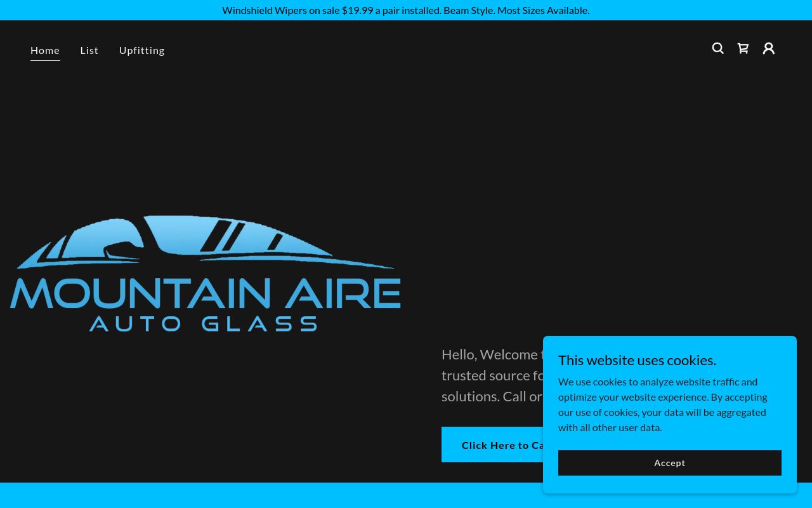
Task: Open the Upfitting menu item
Action: 141,50
